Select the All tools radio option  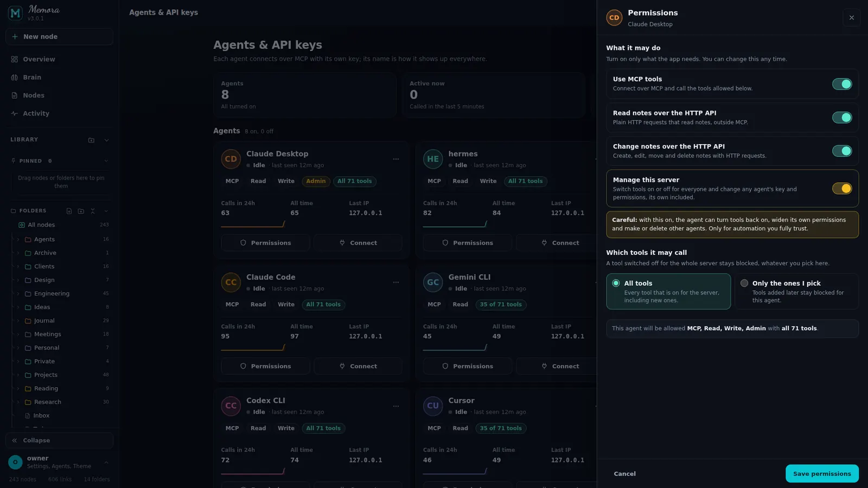(668, 292)
